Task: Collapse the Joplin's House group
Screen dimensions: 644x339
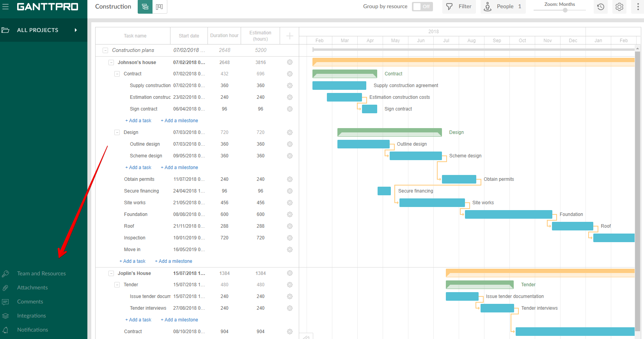Action: click(x=111, y=273)
